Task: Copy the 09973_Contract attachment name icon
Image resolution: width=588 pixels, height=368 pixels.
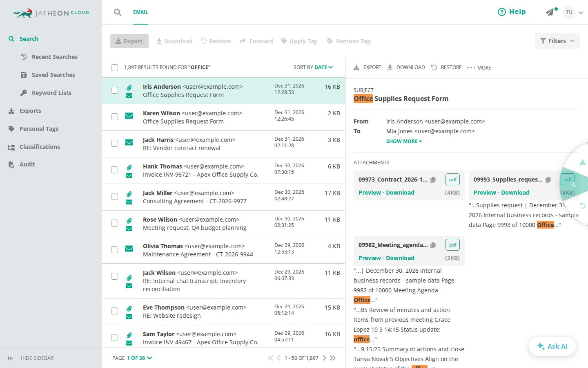Action: click(433, 180)
